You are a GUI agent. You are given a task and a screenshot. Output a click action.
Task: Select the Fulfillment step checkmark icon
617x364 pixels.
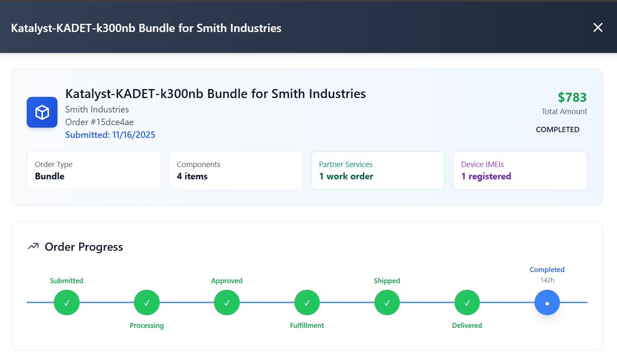(x=307, y=302)
